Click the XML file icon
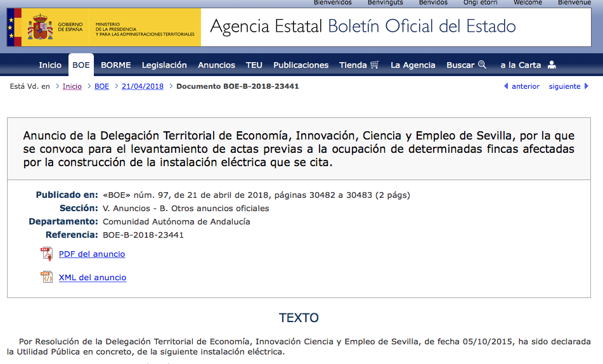The image size is (603, 364). point(46,277)
